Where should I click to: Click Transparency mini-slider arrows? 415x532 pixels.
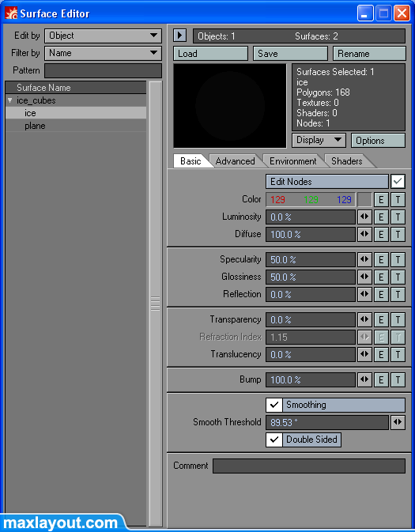click(x=364, y=320)
